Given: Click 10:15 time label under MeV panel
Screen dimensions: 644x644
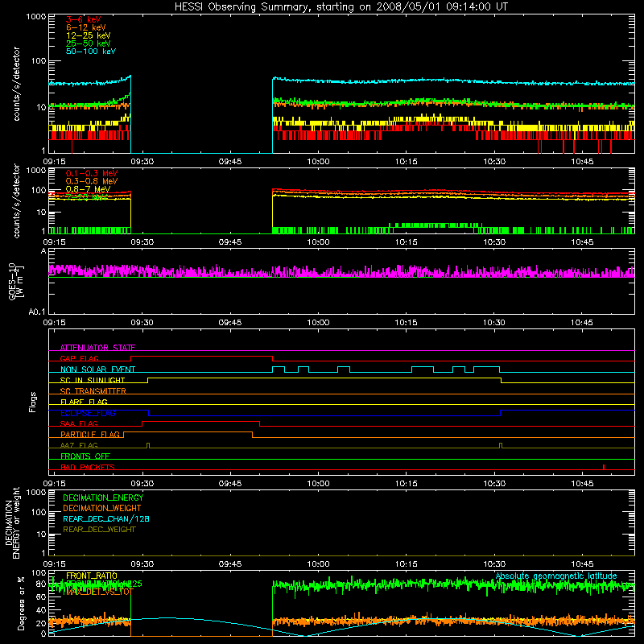Looking at the screenshot, I should coord(407,242).
